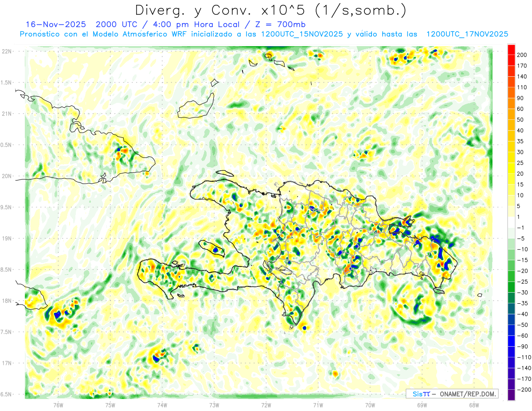The image size is (532, 411).
Task: Click the "18N" latitude label
Action: [x=6, y=301]
